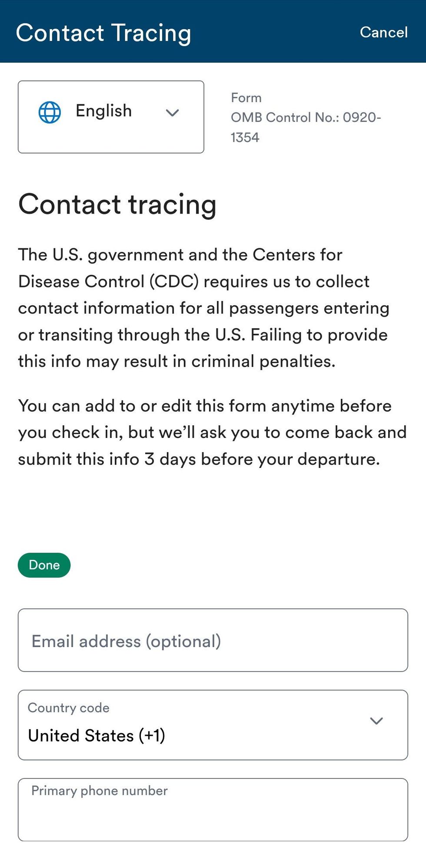Click the Form label above OMB number
Image resolution: width=426 pixels, height=868 pixels.
click(246, 98)
